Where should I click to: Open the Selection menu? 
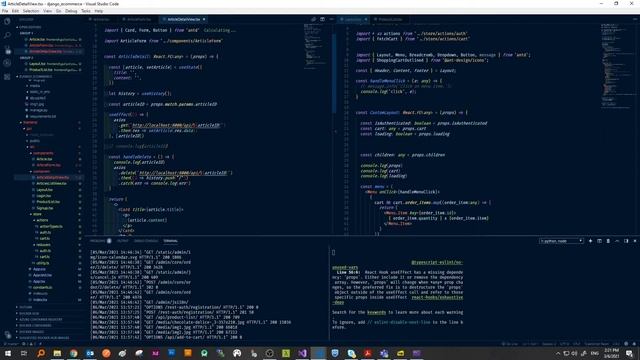(31, 11)
